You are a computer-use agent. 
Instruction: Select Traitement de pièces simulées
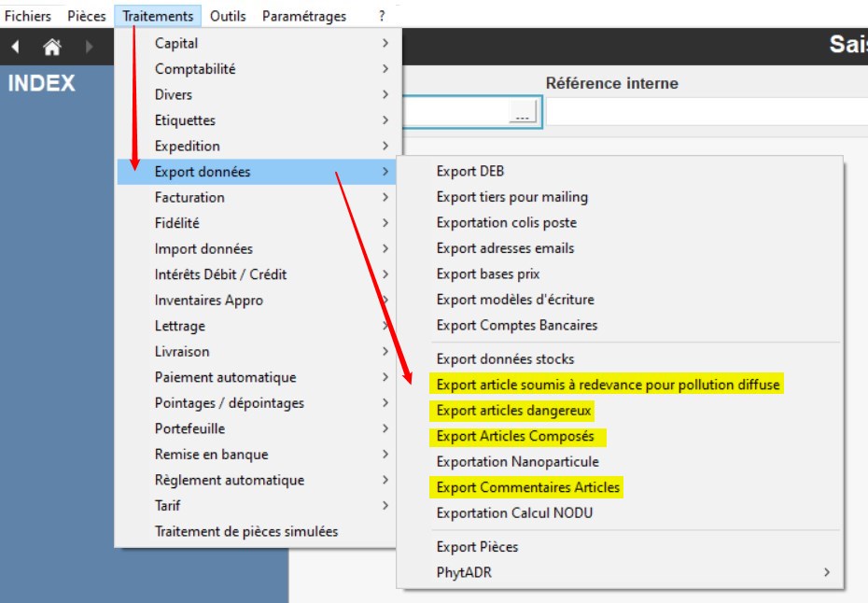(246, 532)
